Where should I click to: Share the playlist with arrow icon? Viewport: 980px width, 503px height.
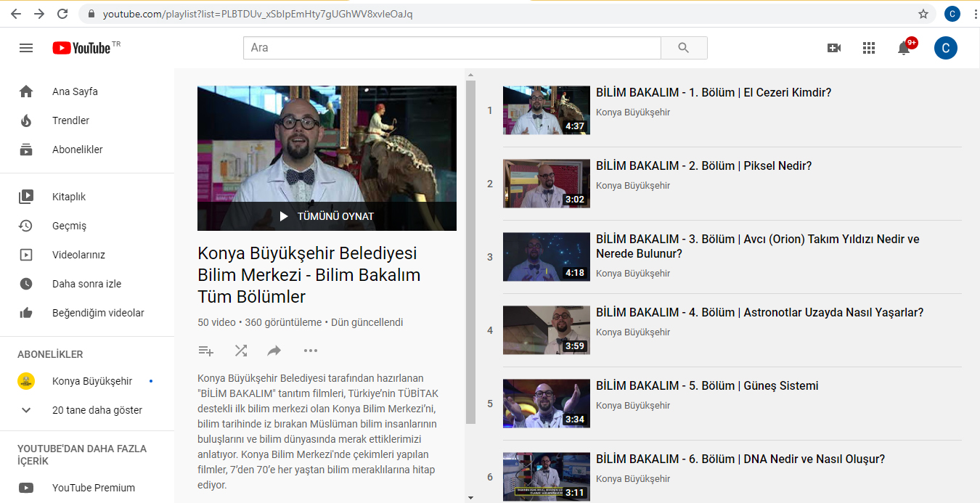[274, 351]
